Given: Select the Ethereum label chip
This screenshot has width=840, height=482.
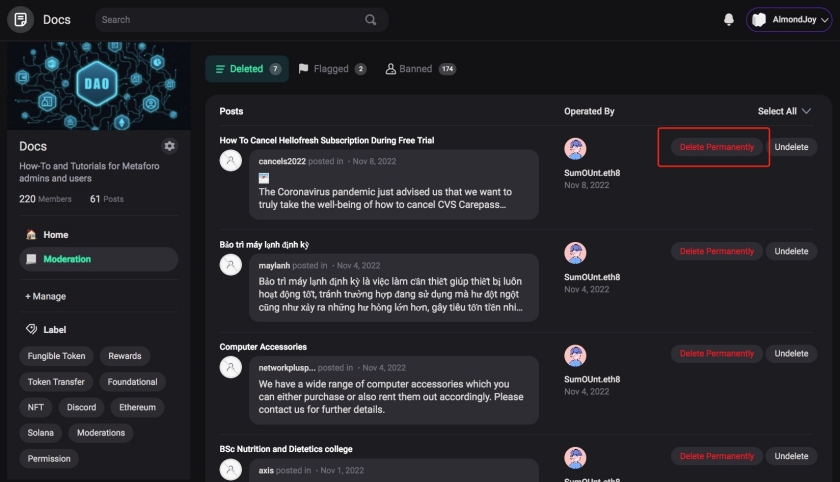Looking at the screenshot, I should tap(138, 408).
